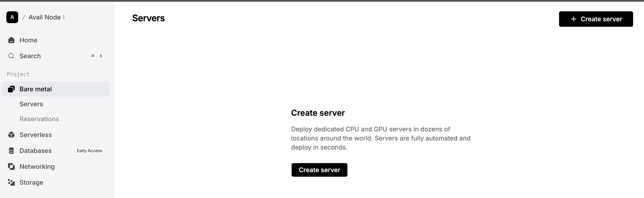Click the Storage blocks icon

(11, 182)
